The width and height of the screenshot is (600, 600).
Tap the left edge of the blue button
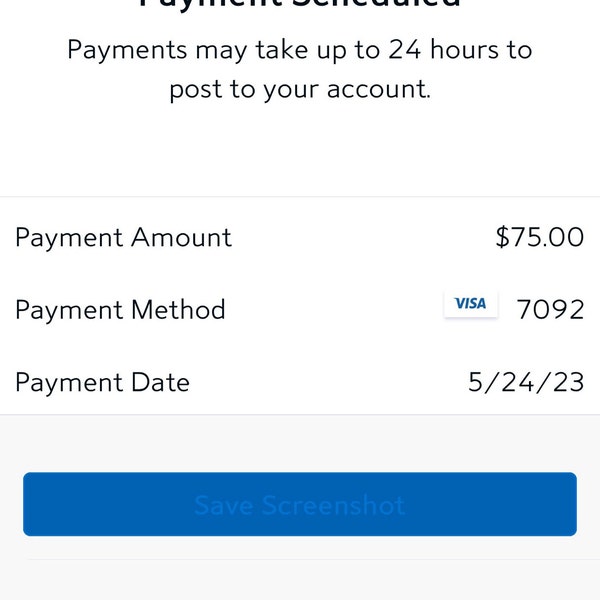click(x=29, y=504)
